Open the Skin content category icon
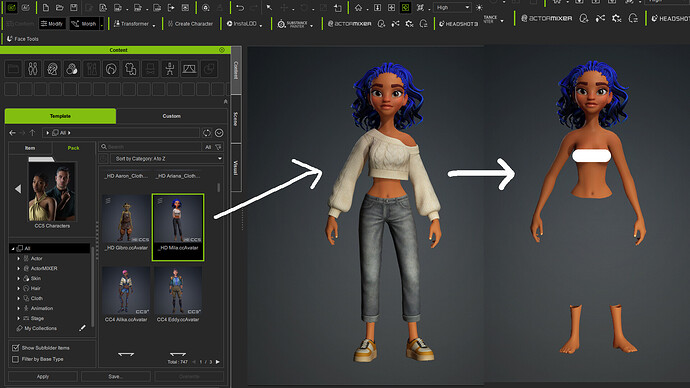The height and width of the screenshot is (388, 690). pos(72,69)
